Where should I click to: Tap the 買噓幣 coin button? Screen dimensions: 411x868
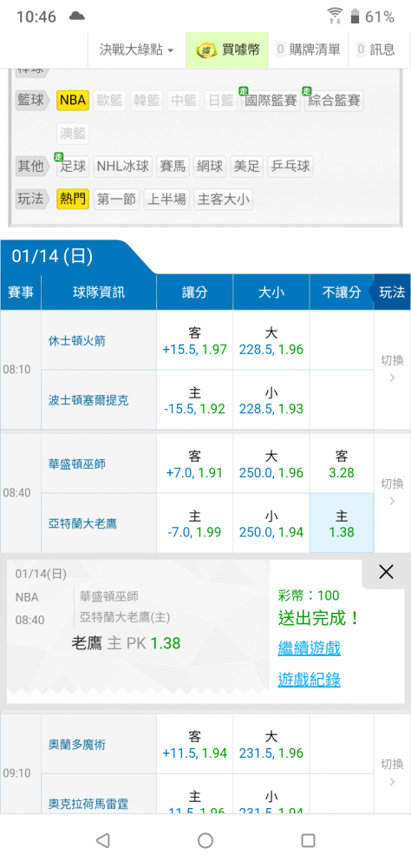227,49
